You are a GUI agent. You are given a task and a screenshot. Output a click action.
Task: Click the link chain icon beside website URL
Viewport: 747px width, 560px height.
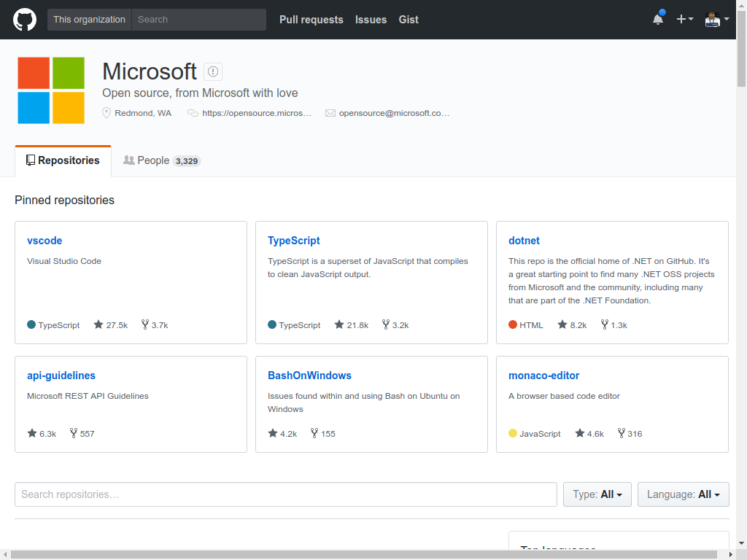point(193,113)
